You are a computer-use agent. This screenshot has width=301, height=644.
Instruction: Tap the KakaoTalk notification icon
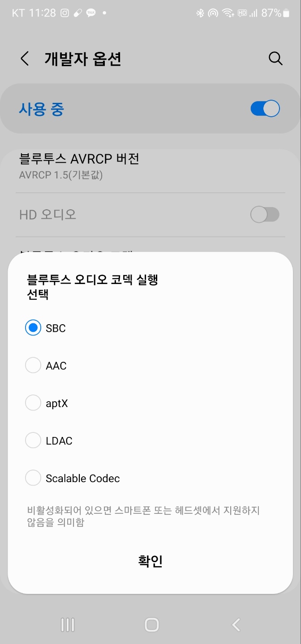click(91, 13)
